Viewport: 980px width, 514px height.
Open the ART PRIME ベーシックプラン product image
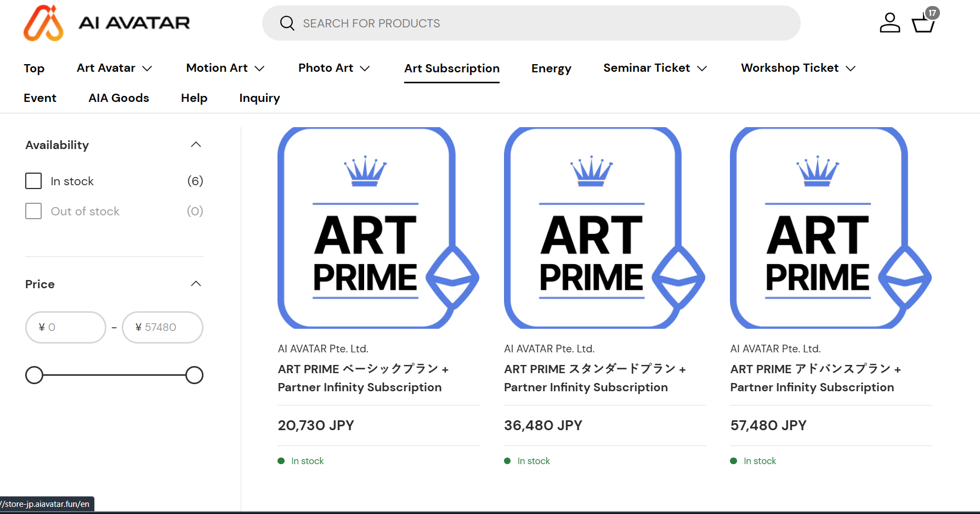coord(378,228)
